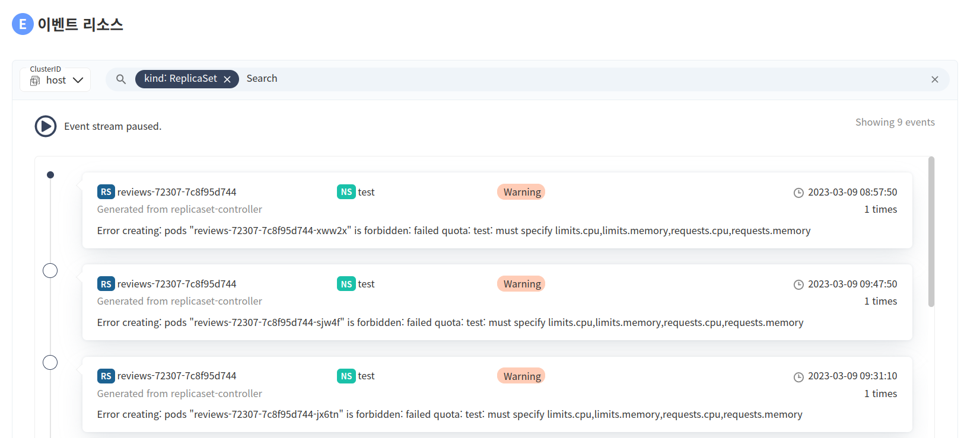This screenshot has height=438, width=980.
Task: Click NS badge on 09:47:50 event card
Action: [346, 284]
